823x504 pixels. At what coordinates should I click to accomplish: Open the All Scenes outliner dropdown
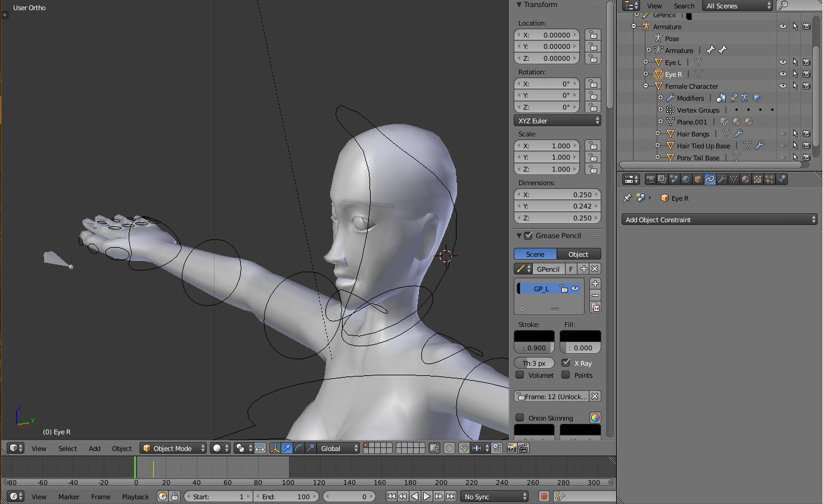coord(737,5)
